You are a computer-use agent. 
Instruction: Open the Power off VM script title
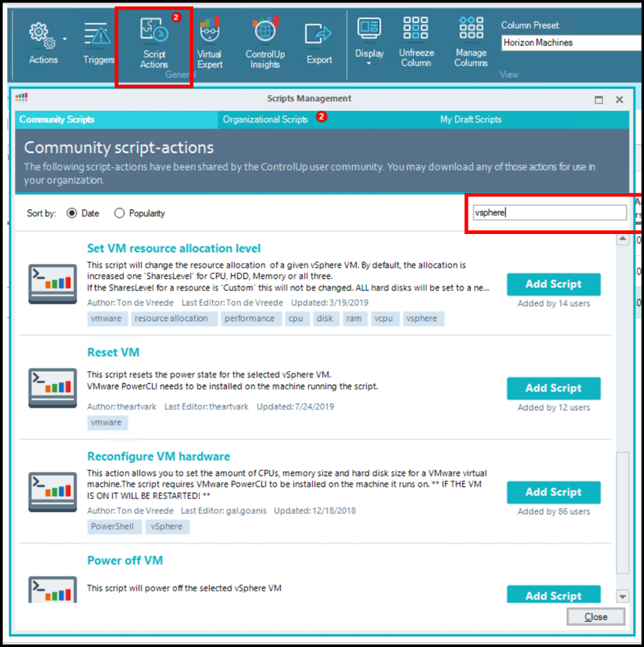pos(125,560)
